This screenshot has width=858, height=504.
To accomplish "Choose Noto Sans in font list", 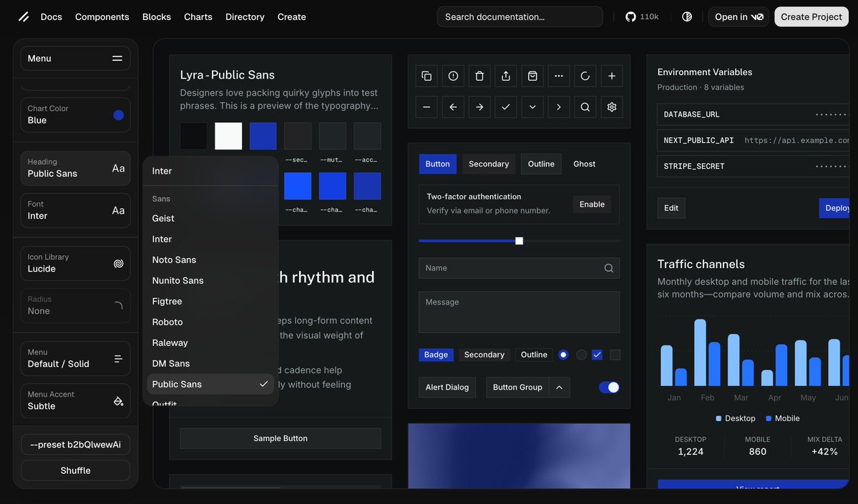I will tap(210, 260).
